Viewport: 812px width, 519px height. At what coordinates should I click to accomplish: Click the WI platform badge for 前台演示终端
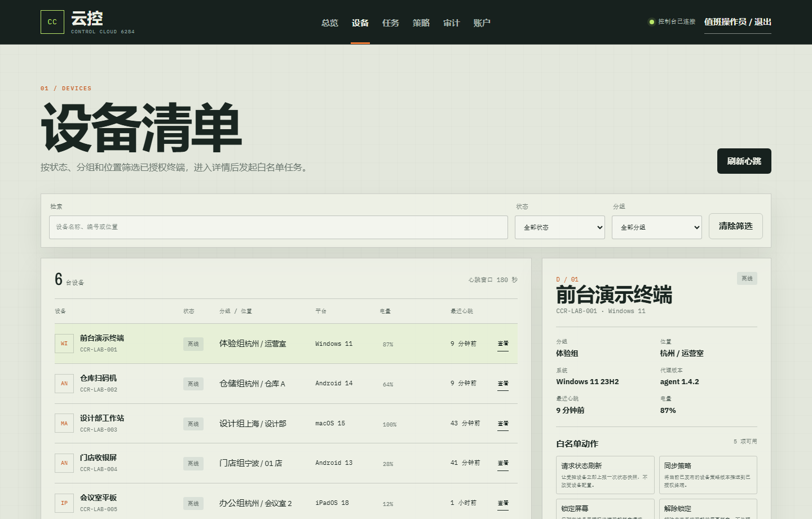tap(64, 344)
